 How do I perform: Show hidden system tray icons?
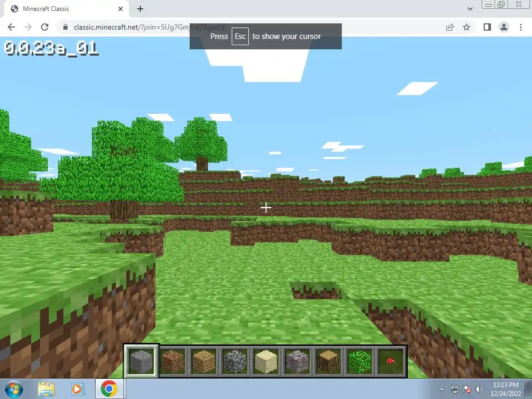pos(442,389)
